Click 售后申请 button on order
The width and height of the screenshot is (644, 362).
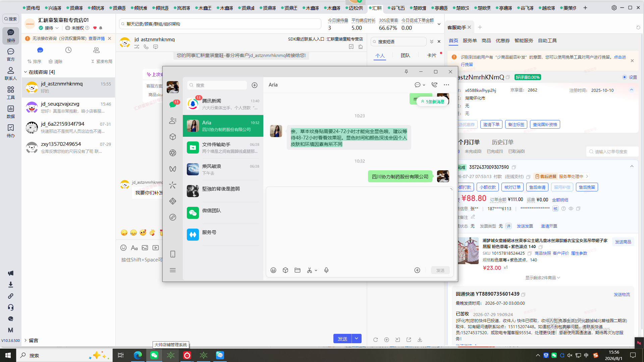(537, 187)
